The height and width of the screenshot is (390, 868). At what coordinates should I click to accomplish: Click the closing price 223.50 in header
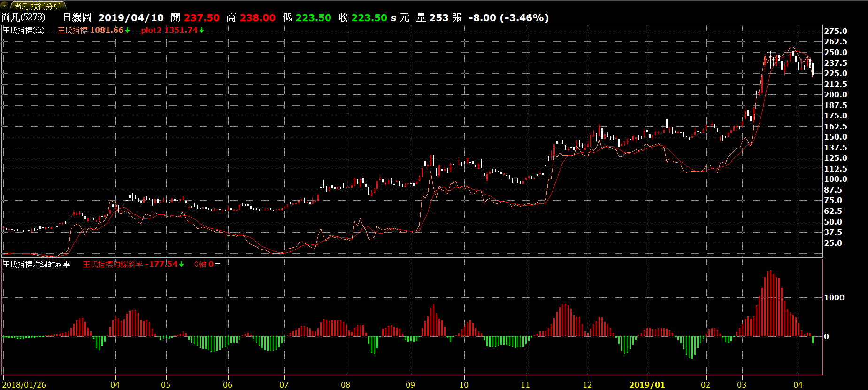click(369, 18)
